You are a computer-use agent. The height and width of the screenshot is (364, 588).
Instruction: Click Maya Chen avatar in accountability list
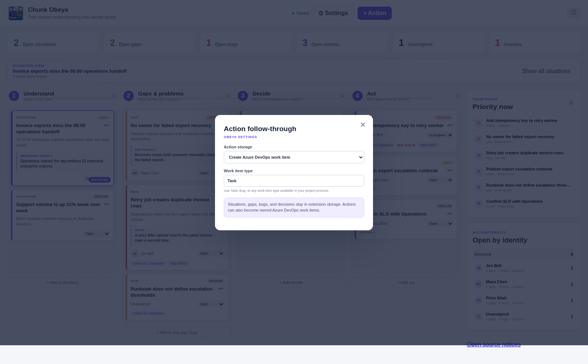pos(478,284)
